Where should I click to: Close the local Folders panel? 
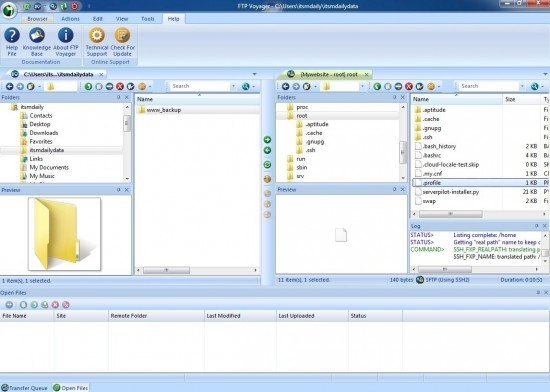(x=127, y=97)
